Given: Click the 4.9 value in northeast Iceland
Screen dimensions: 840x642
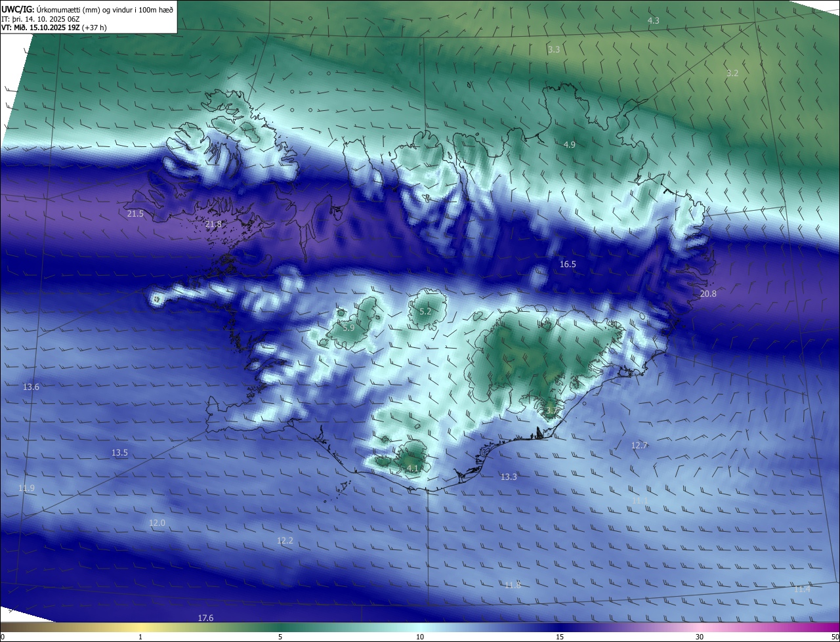Looking at the screenshot, I should click(x=570, y=144).
